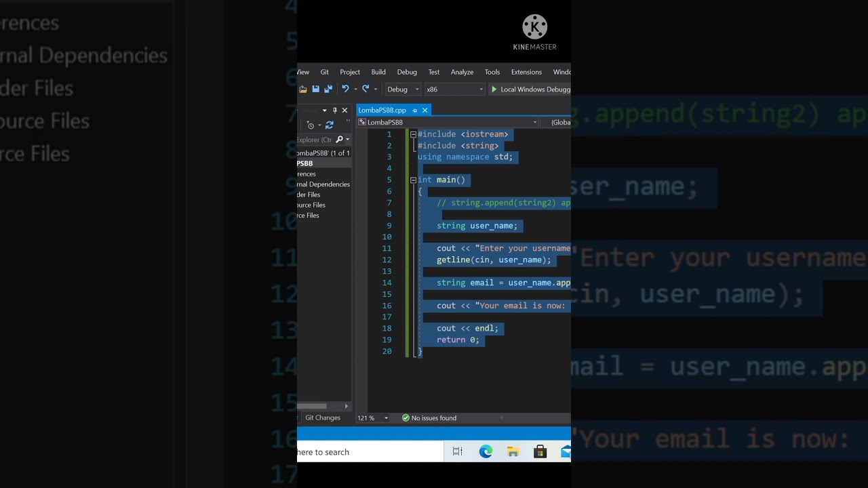The image size is (868, 488).
Task: Select the LombaPSBB.cpp editor tab
Action: tap(382, 110)
